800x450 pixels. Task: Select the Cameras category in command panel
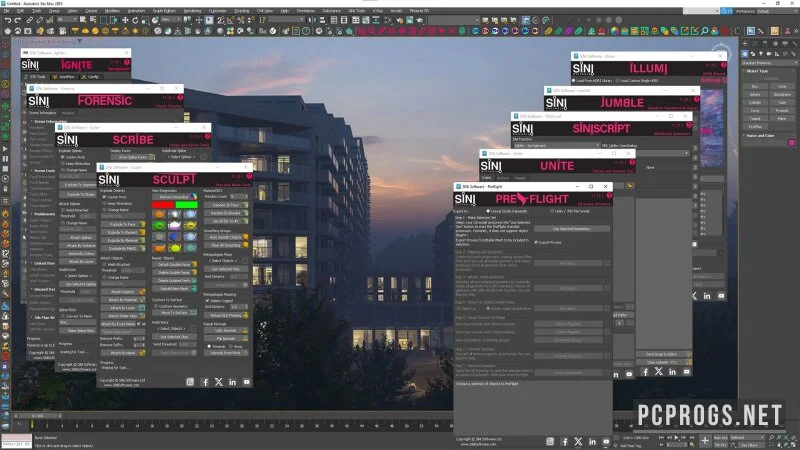(x=769, y=54)
